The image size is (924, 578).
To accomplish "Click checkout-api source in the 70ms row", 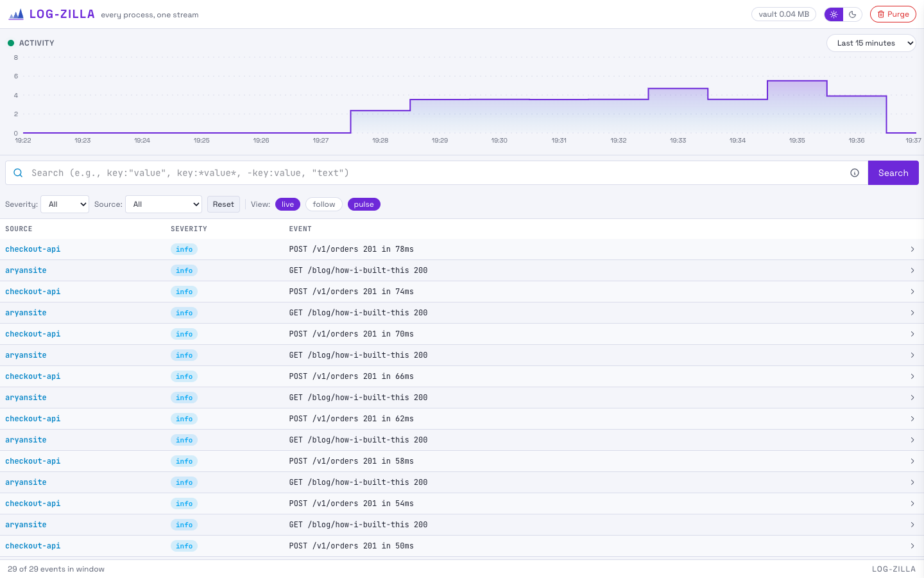I will pos(33,334).
